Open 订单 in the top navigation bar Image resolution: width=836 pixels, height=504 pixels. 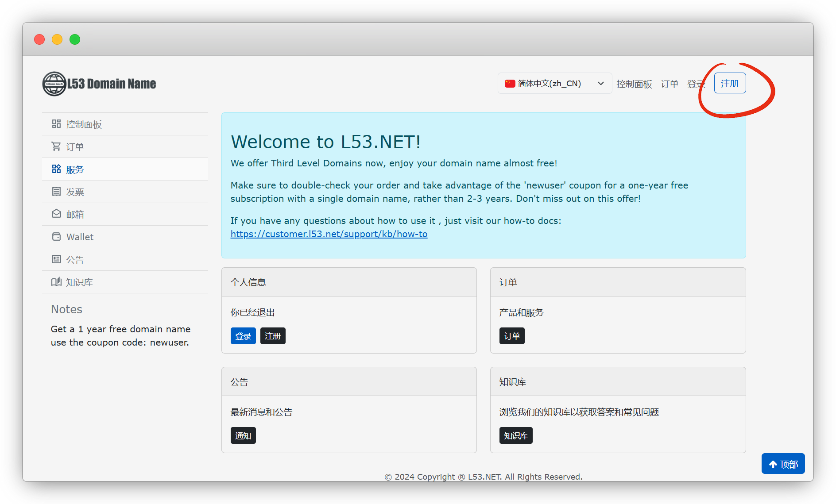[x=670, y=84]
